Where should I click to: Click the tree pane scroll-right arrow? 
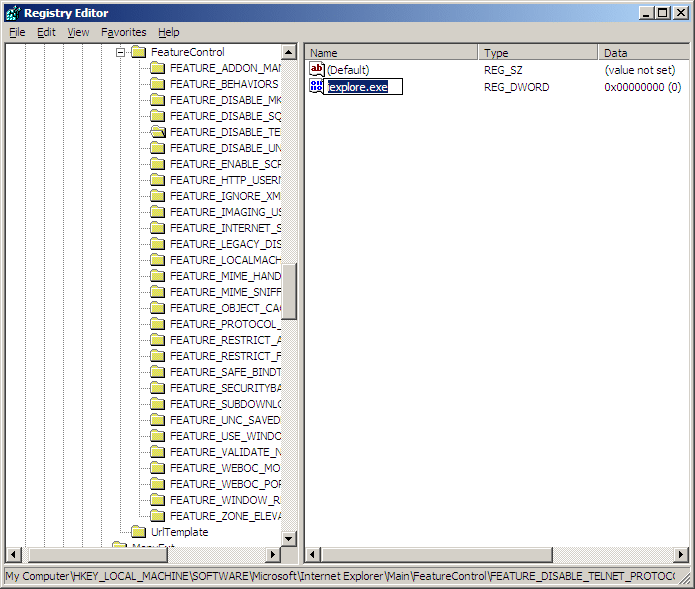click(x=273, y=554)
